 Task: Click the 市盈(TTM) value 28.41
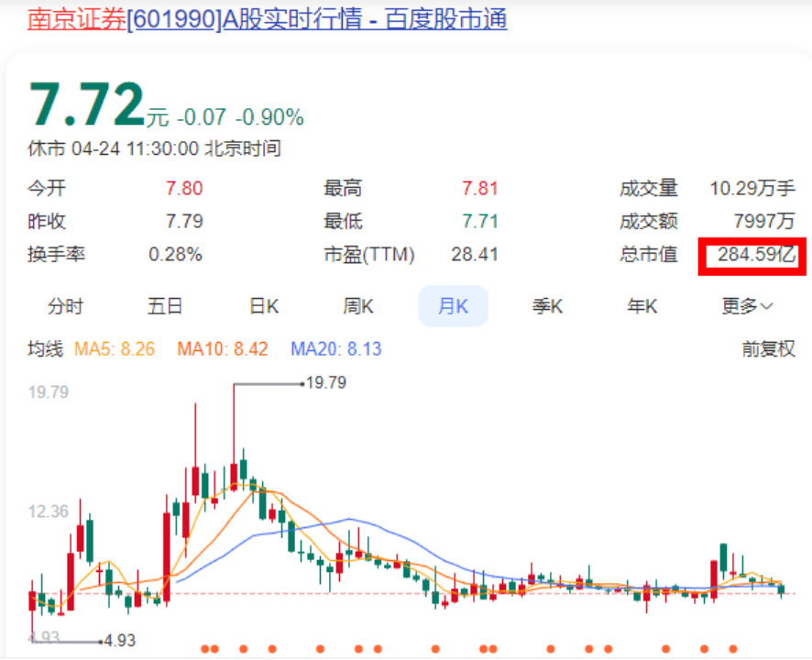tap(475, 254)
